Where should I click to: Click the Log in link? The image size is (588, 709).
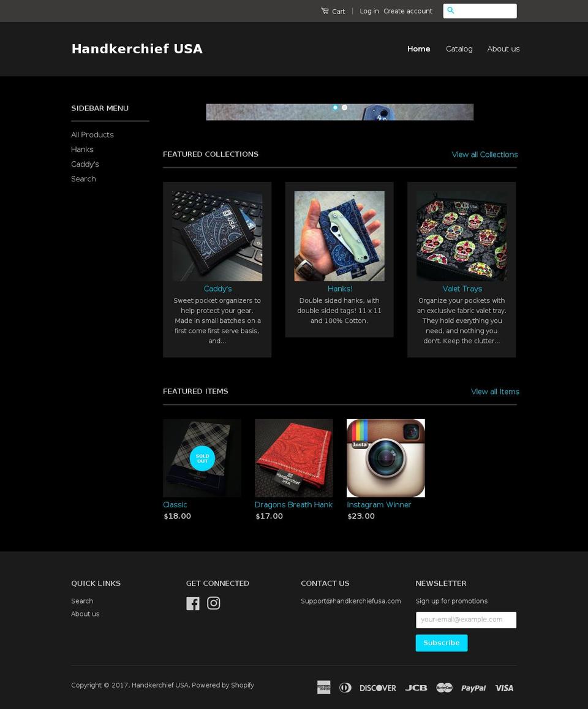point(369,11)
